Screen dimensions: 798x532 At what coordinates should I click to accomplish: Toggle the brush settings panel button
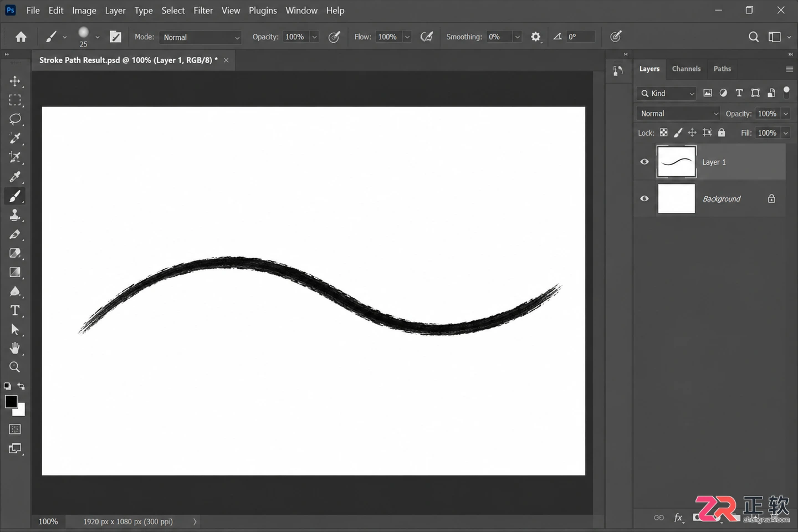(115, 37)
